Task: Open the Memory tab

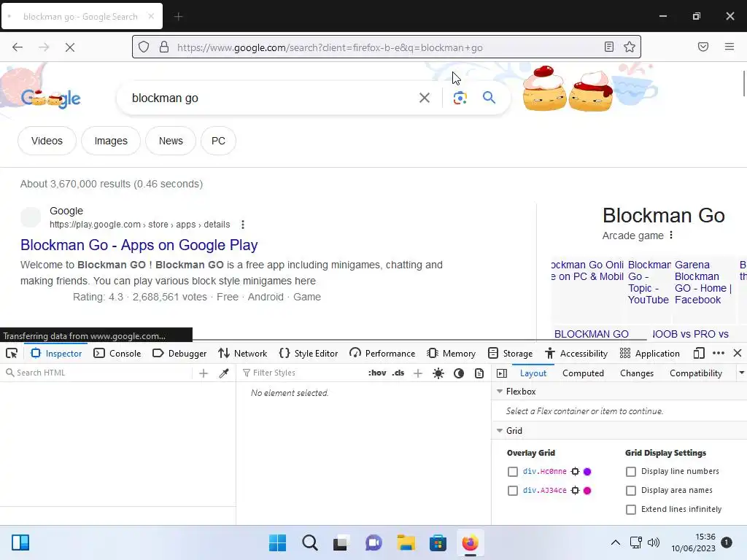Action: pyautogui.click(x=451, y=354)
